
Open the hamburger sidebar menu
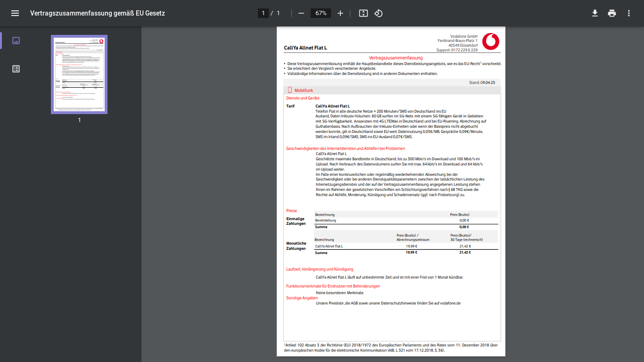(15, 13)
